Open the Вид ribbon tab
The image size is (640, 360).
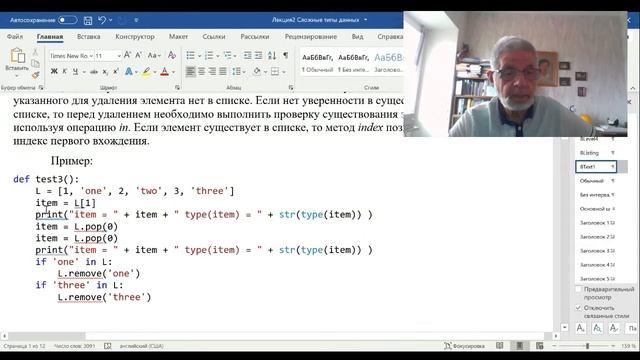(x=358, y=36)
